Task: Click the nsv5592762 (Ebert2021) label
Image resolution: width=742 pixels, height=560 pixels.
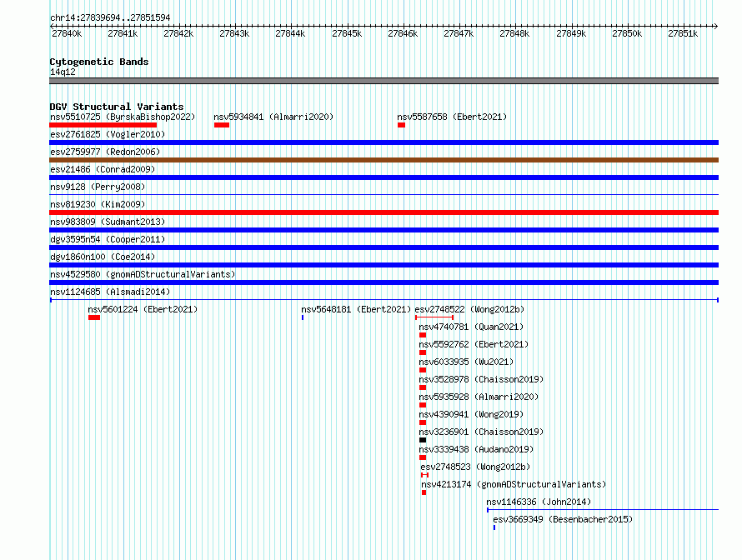Action: [474, 344]
